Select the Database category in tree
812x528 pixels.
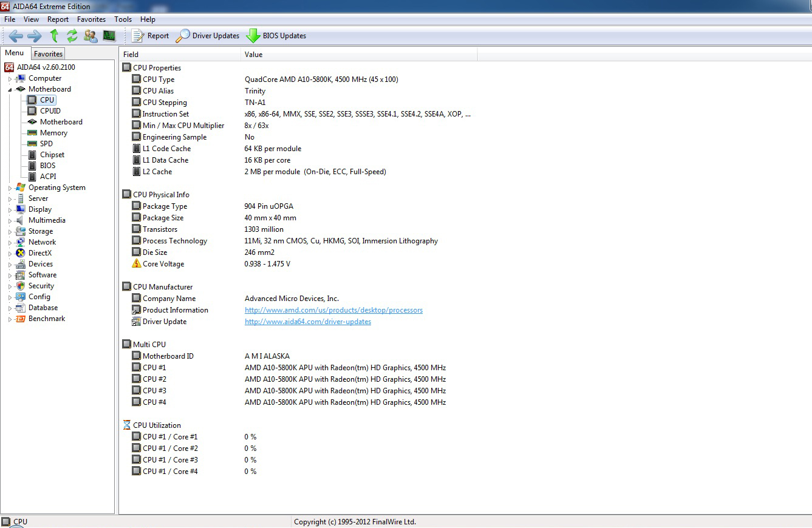(x=37, y=308)
